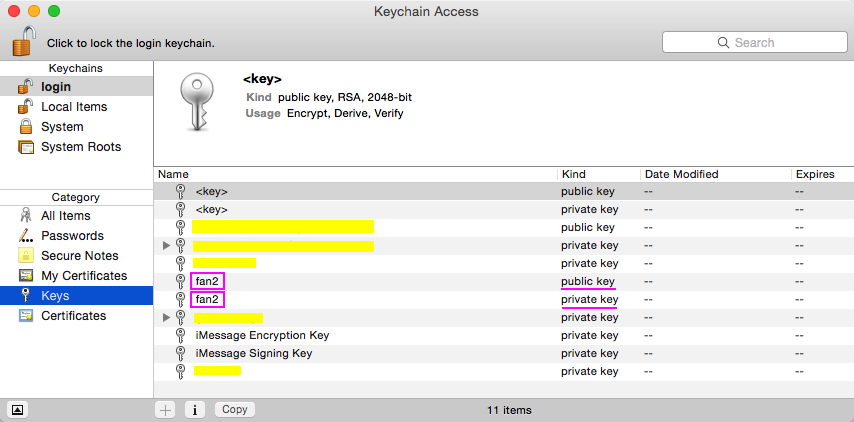Expand the first redacted private key row

[167, 246]
